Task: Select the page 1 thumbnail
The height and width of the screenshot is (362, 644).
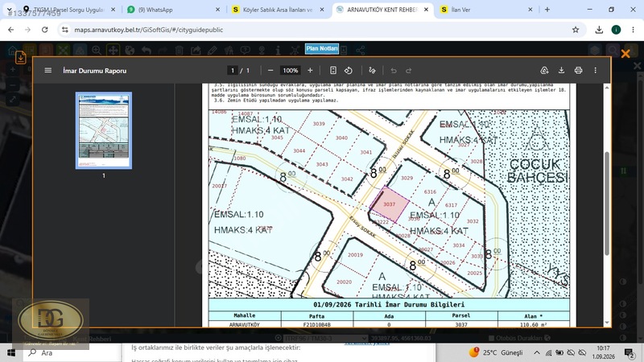Action: [x=104, y=130]
